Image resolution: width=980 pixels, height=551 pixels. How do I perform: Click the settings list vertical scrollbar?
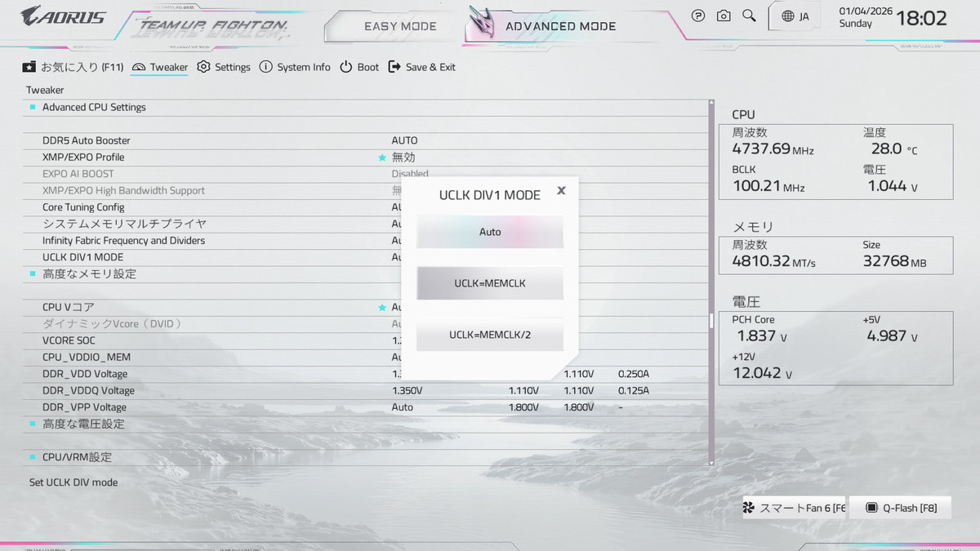[711, 321]
